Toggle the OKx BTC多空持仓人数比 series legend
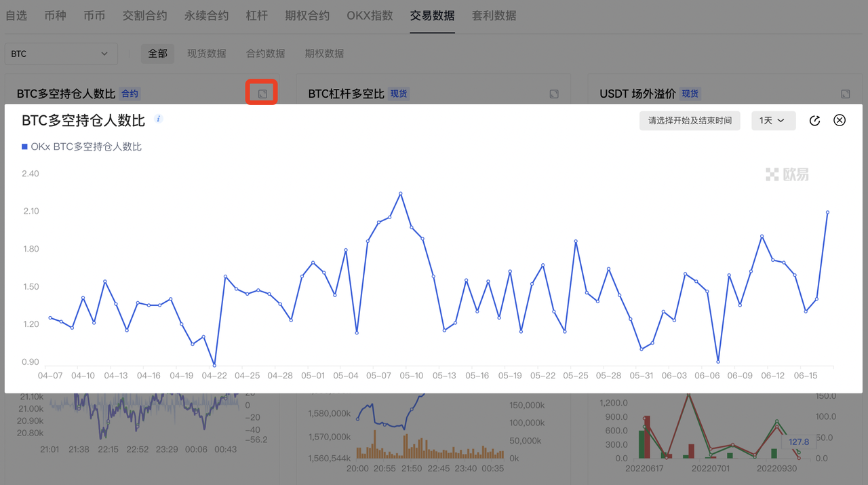 [x=81, y=146]
